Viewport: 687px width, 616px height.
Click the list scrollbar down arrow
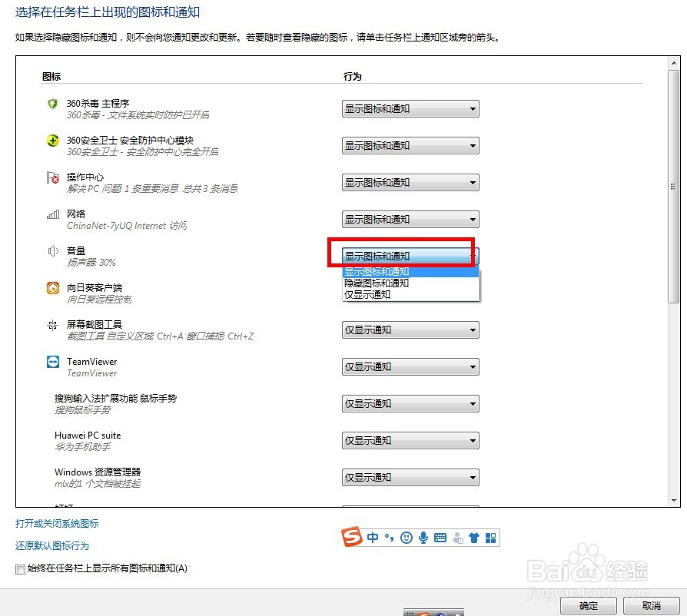(674, 500)
